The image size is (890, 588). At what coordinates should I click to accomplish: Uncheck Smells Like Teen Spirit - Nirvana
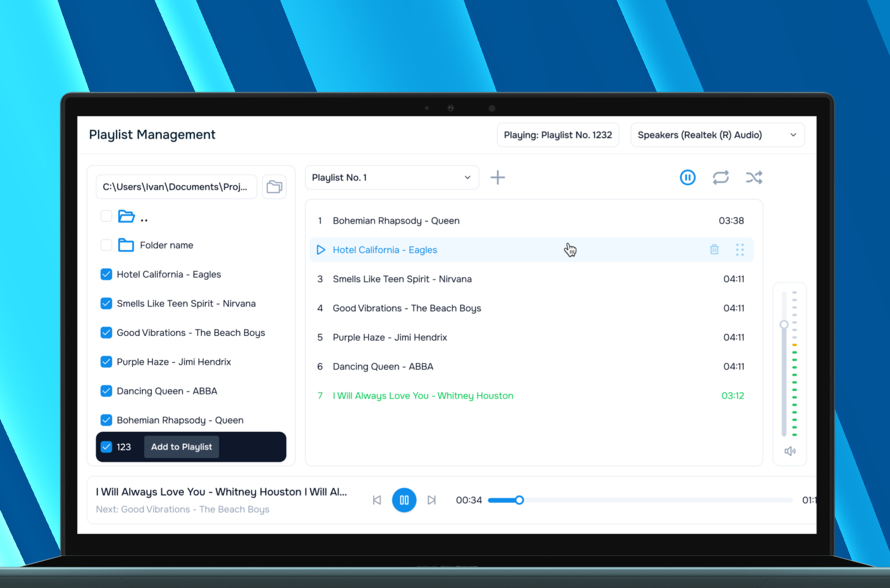106,303
